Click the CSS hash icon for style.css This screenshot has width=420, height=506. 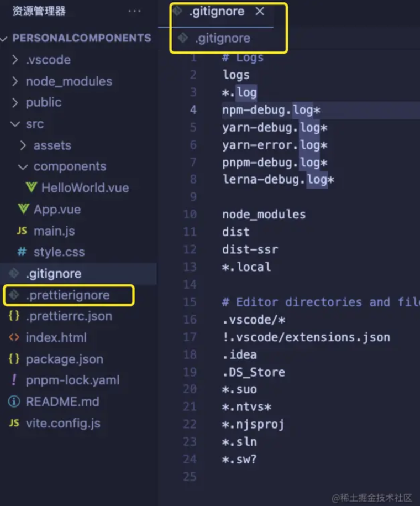pyautogui.click(x=22, y=252)
